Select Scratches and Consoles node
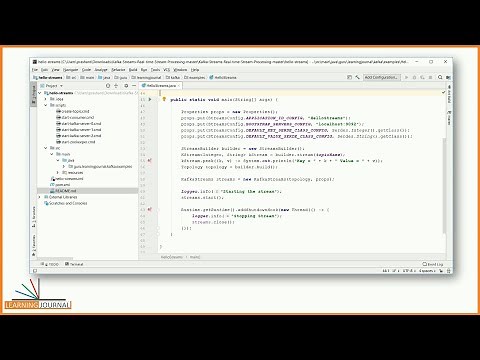This screenshot has height=360, width=480. coord(66,203)
